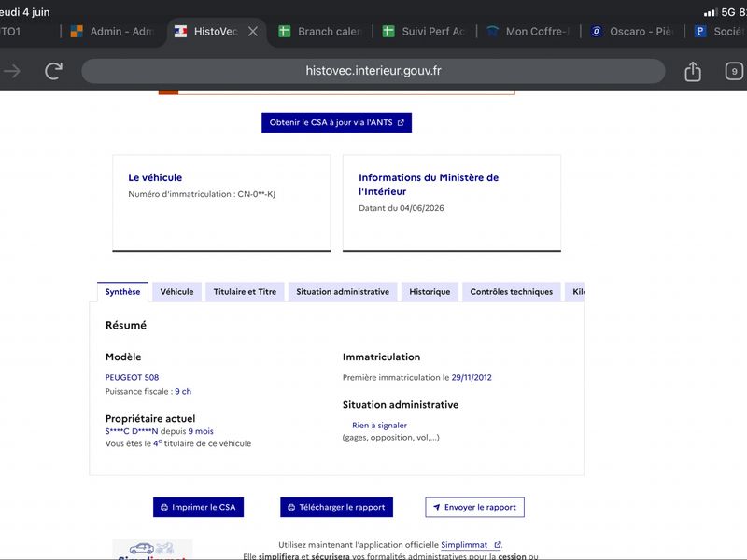Screen dimensions: 747x560
Task: Open the Titulaire et Titre tab
Action: tap(245, 292)
